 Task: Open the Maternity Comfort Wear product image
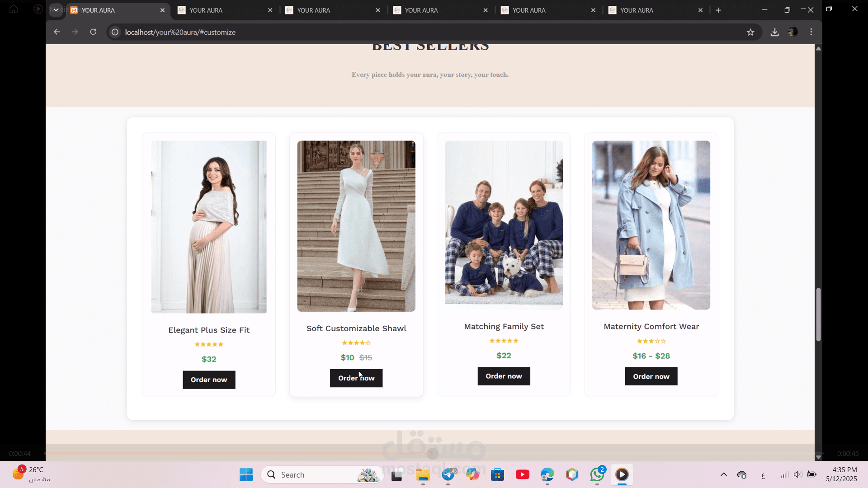point(651,225)
